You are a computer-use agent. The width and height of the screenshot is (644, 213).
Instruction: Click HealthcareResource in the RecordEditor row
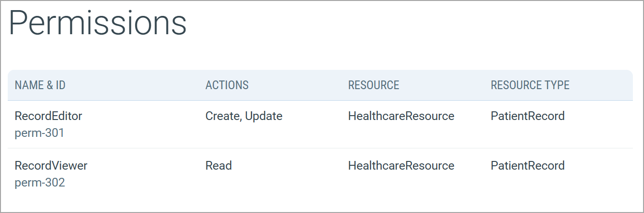[x=401, y=116]
